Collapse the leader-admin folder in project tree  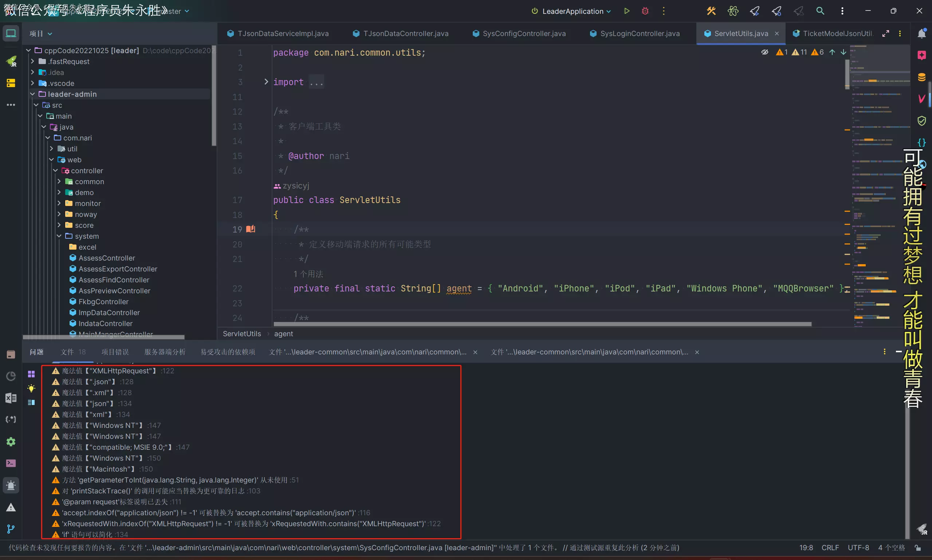pyautogui.click(x=32, y=94)
